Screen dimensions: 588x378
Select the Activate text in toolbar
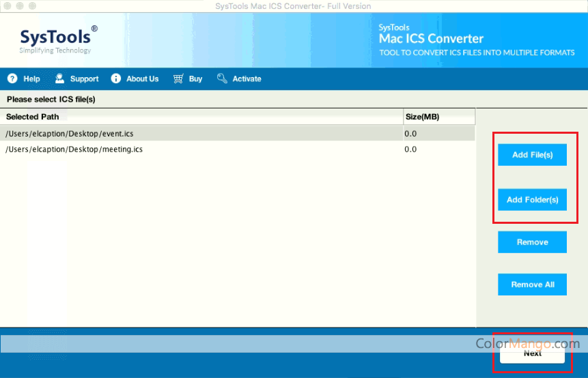click(x=247, y=79)
